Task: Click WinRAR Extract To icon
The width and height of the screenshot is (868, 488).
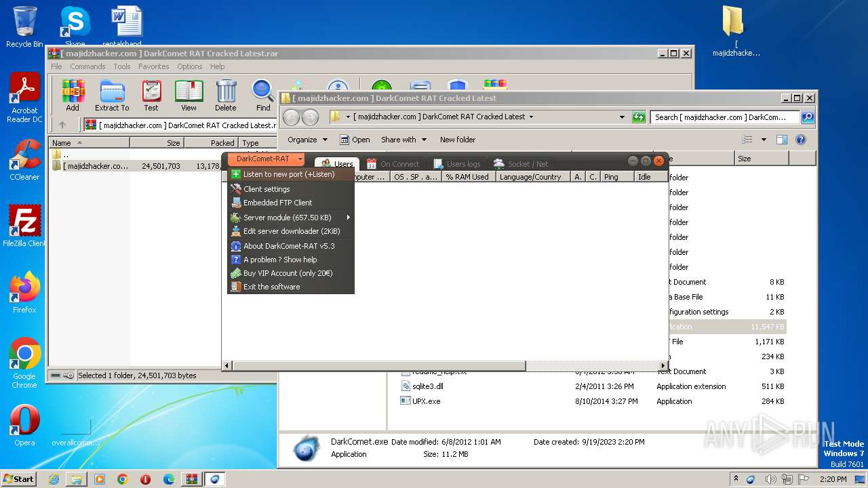Action: 112,96
